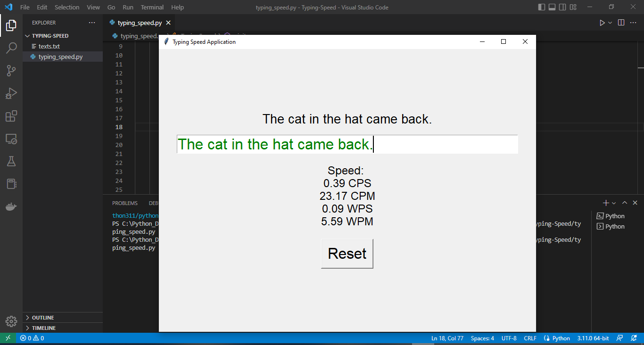Open the Explorer icon in the activity bar
The height and width of the screenshot is (345, 644).
[x=11, y=26]
